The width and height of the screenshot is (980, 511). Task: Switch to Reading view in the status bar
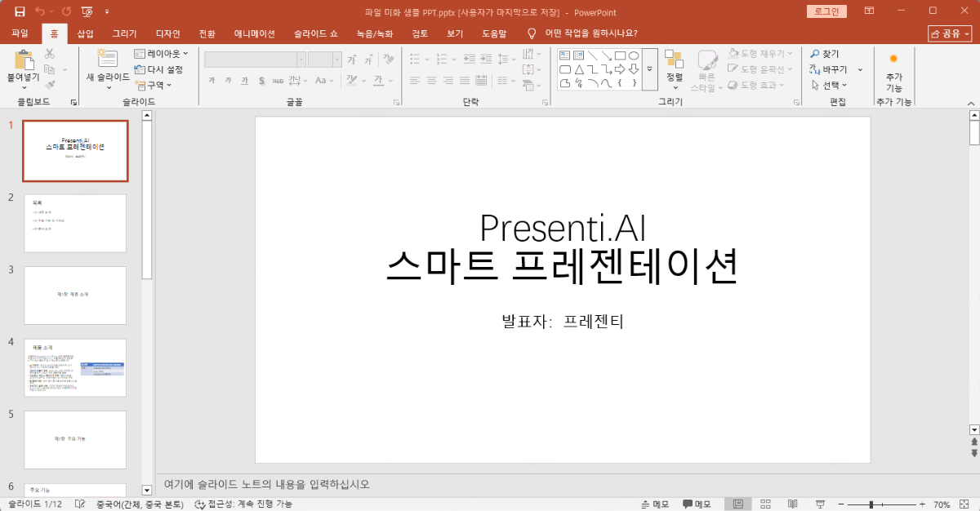point(791,504)
